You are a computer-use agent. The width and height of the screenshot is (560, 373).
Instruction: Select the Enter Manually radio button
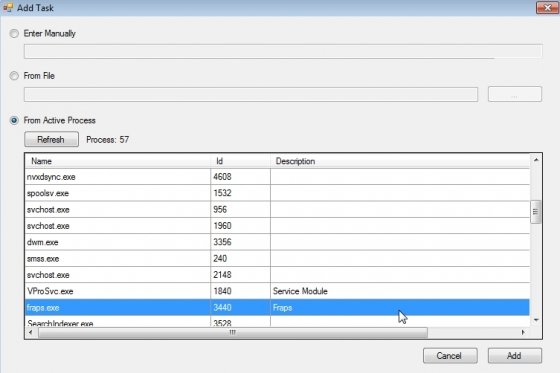(14, 34)
